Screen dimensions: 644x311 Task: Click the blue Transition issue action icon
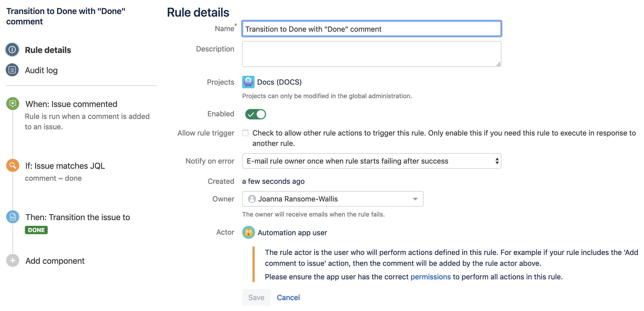pos(13,217)
